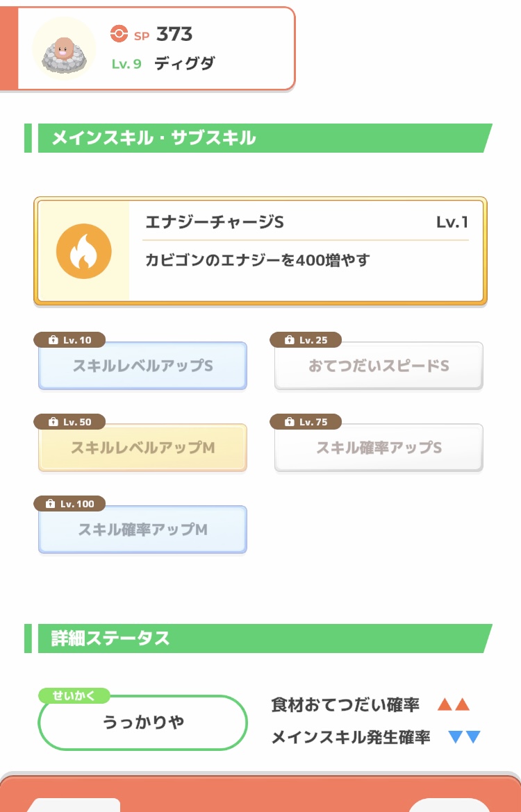This screenshot has height=812, width=521.
Task: Choose the スキル確率アップS sub skill
Action: pos(379,448)
